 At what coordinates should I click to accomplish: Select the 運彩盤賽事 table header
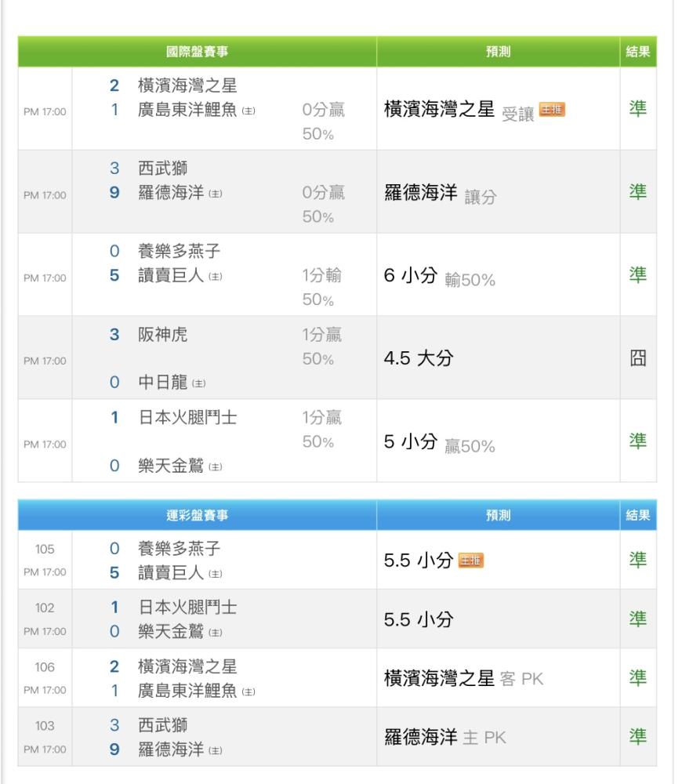pyautogui.click(x=198, y=515)
